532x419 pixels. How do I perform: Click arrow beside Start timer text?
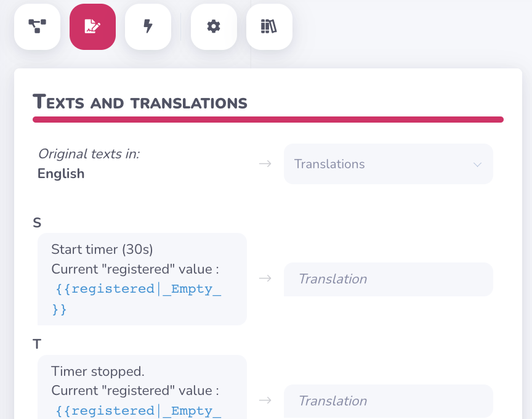click(265, 279)
